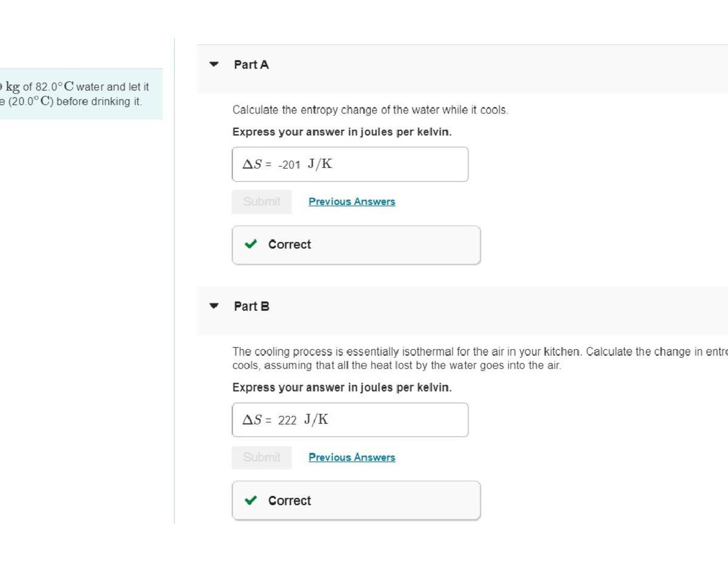Click the 20.0°C before drinking text line
Image resolution: width=728 pixels, height=562 pixels.
coord(74,102)
